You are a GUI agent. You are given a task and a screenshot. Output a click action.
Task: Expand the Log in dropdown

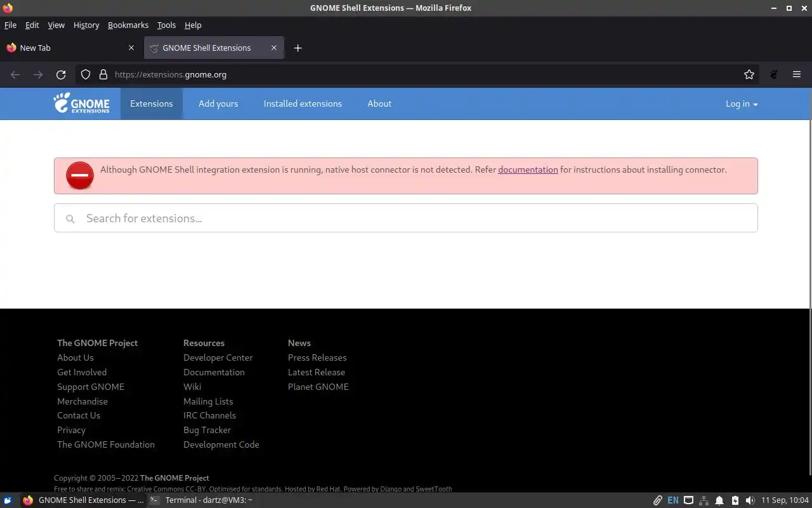[x=742, y=104]
